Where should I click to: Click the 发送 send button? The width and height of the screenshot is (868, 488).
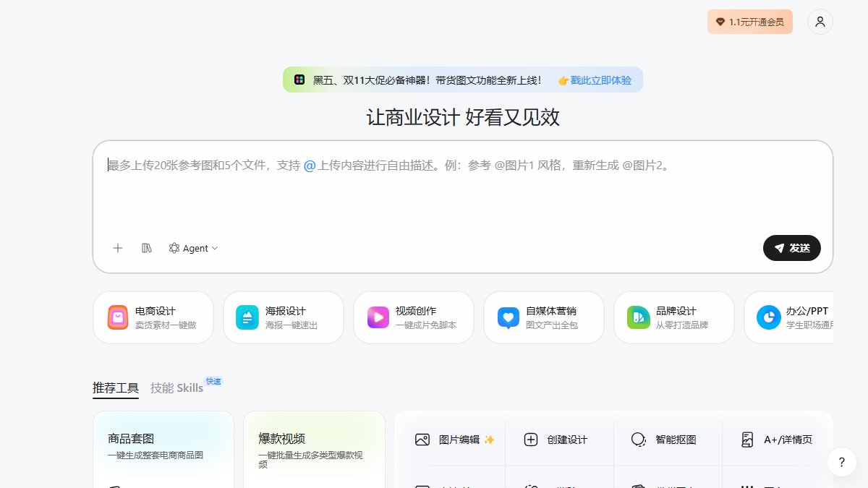(x=792, y=248)
